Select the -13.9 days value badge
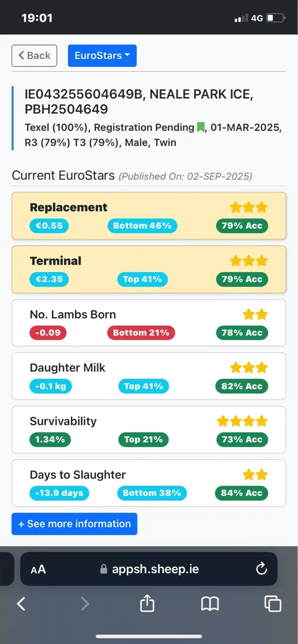Screen dimensions: 298x644 point(59,493)
